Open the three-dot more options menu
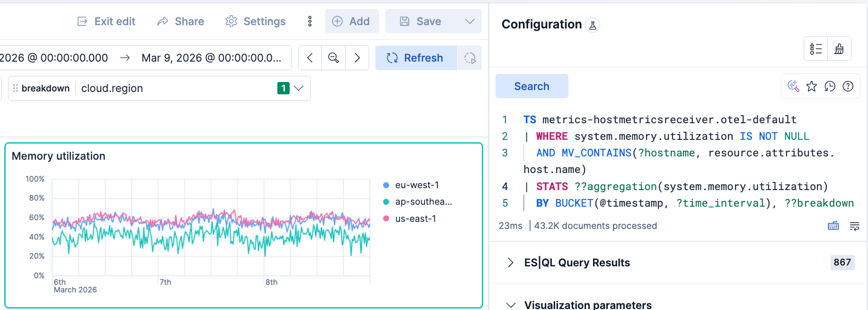The width and height of the screenshot is (868, 310). (310, 21)
